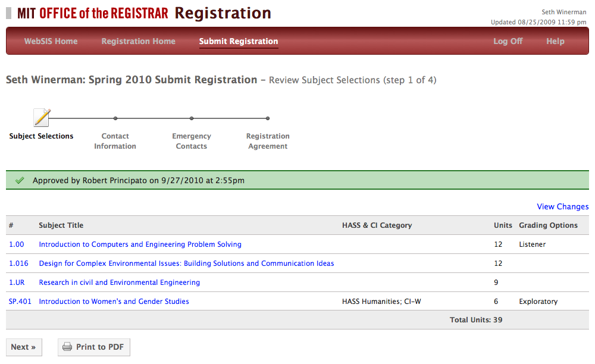The width and height of the screenshot is (595, 364).
Task: Select the Submit Registration tab
Action: point(239,41)
